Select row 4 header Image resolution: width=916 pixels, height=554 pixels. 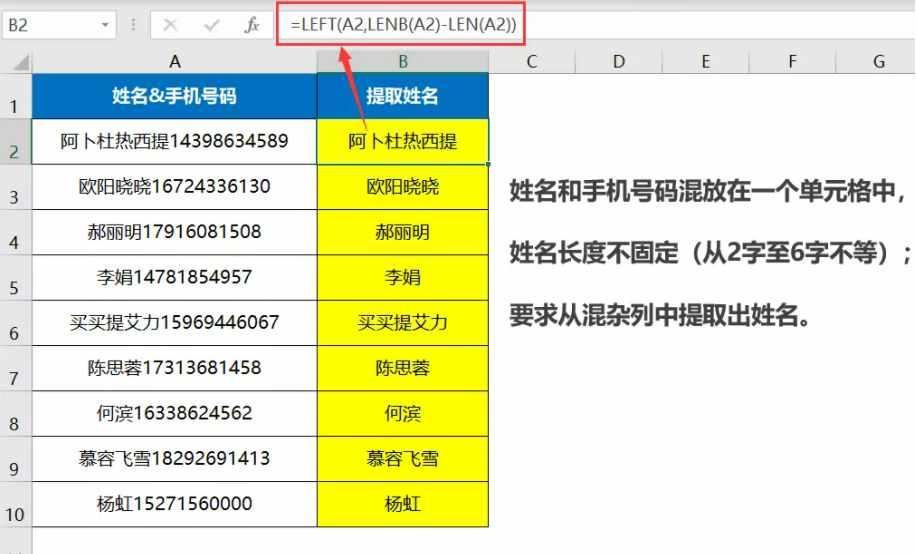click(x=16, y=232)
